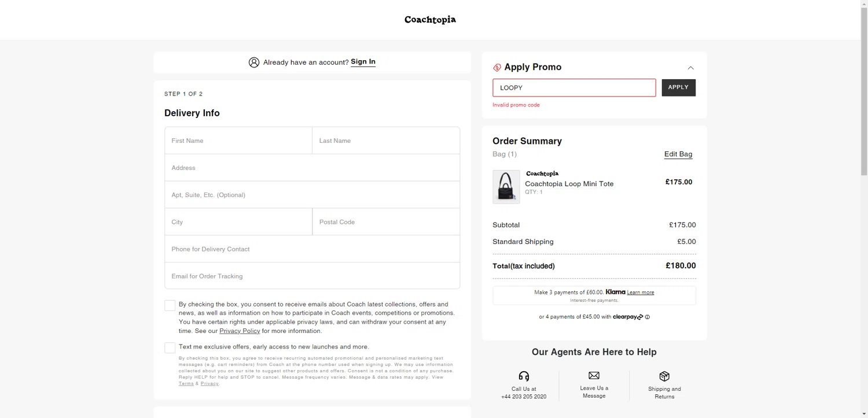Viewport: 868px width, 418px height.
Task: Click the headset Call Us icon
Action: coord(524,376)
